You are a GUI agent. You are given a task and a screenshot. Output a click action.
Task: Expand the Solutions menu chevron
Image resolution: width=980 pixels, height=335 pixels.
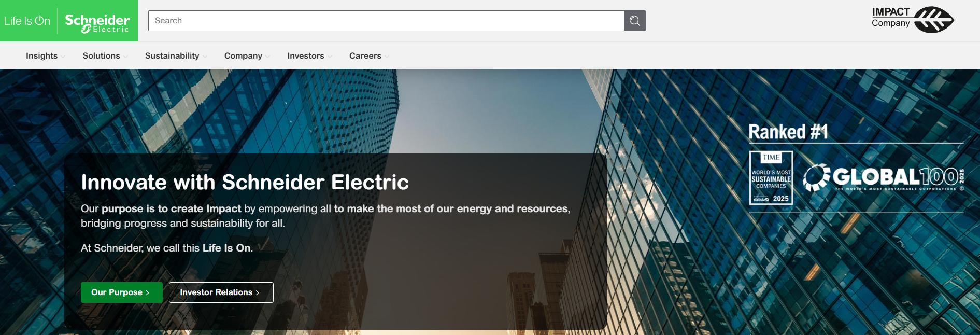click(125, 57)
